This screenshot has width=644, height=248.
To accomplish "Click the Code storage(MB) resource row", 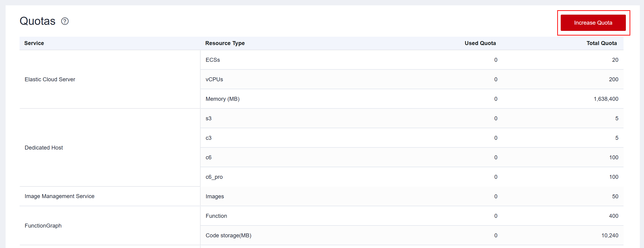I will [x=228, y=235].
